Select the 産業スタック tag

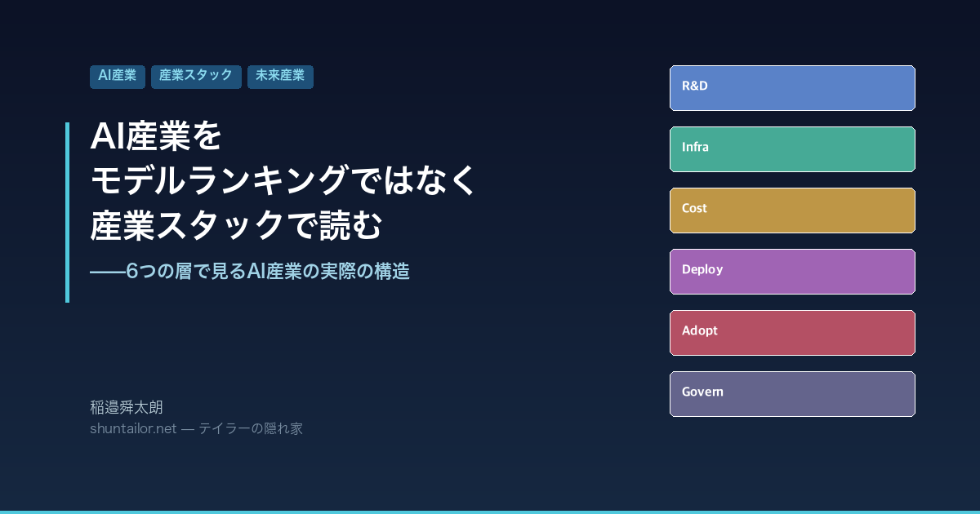(x=196, y=76)
